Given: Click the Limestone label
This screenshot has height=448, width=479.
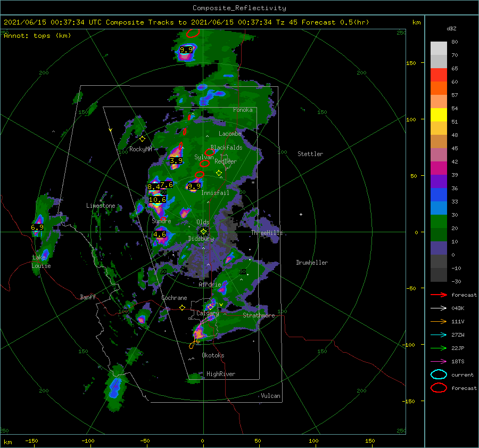Looking at the screenshot, I should pyautogui.click(x=101, y=206).
